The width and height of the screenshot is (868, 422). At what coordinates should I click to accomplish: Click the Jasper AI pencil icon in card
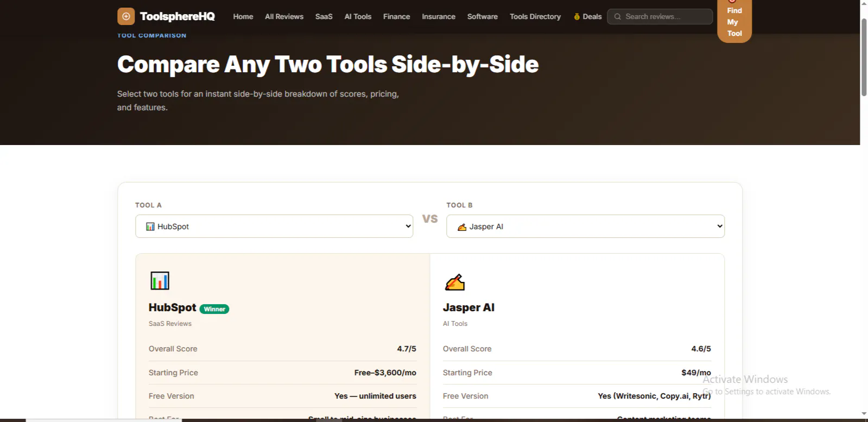click(455, 282)
